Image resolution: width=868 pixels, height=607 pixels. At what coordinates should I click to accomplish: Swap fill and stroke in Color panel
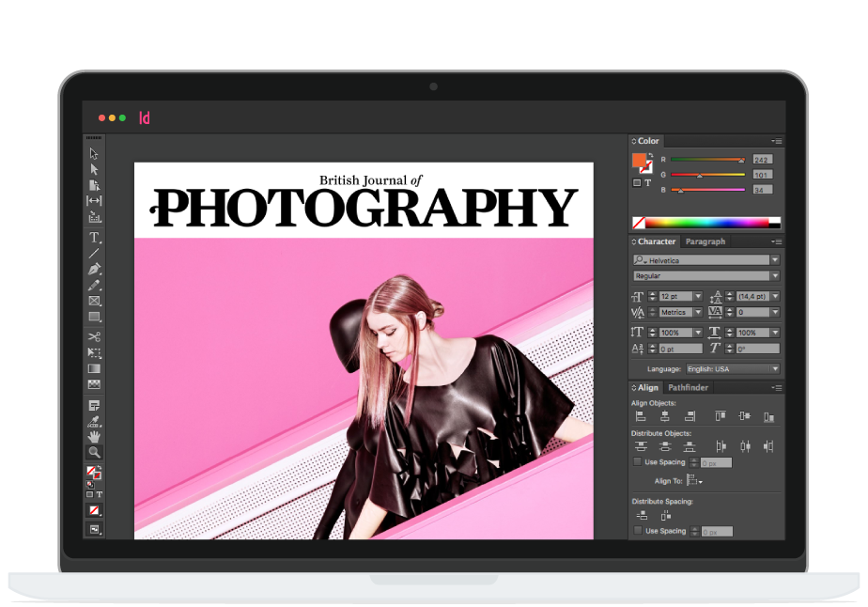tap(651, 156)
